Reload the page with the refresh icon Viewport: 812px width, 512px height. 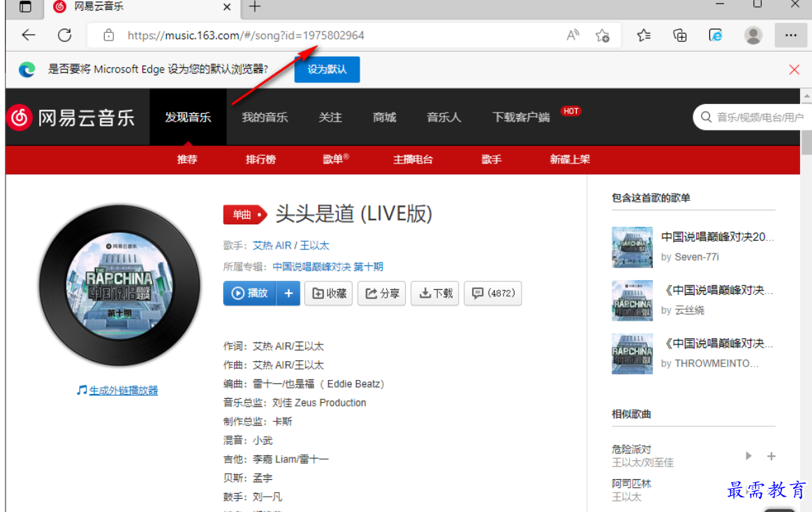(x=65, y=35)
